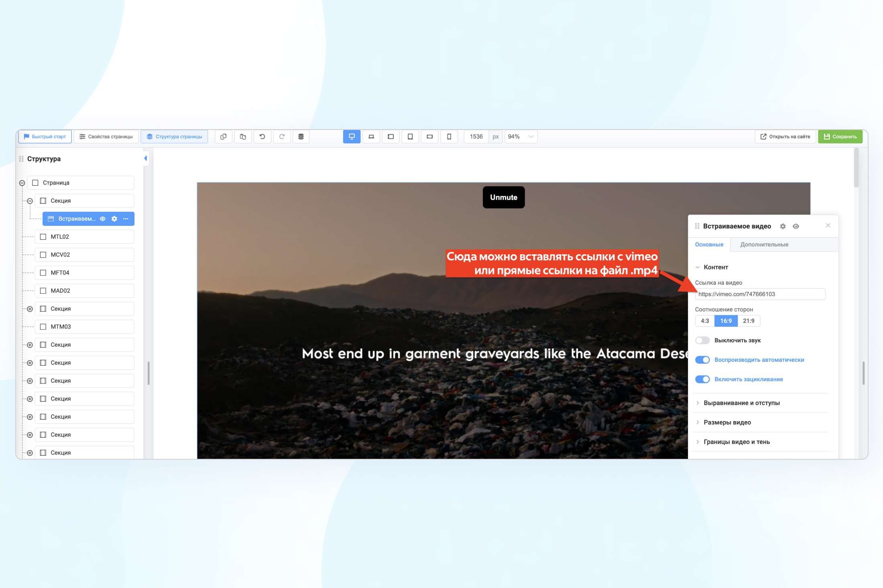Select portrait tablet preview mode
This screenshot has width=883, height=588.
tap(410, 137)
